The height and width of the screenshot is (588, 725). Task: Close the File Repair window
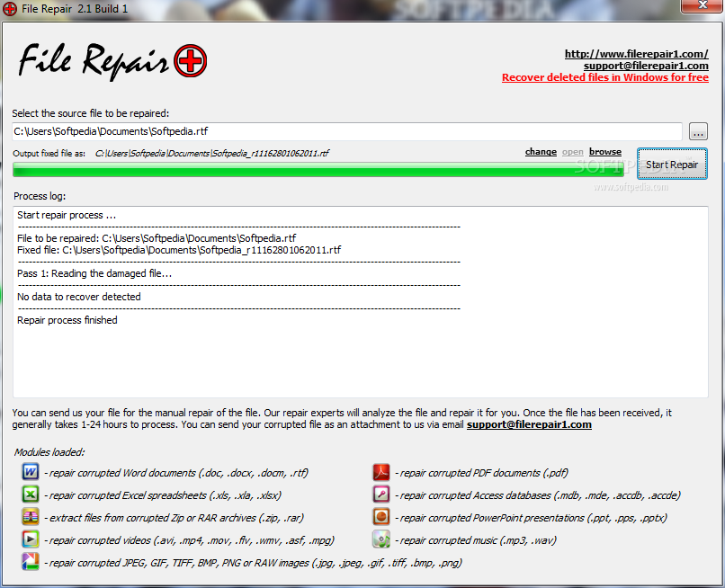point(703,5)
